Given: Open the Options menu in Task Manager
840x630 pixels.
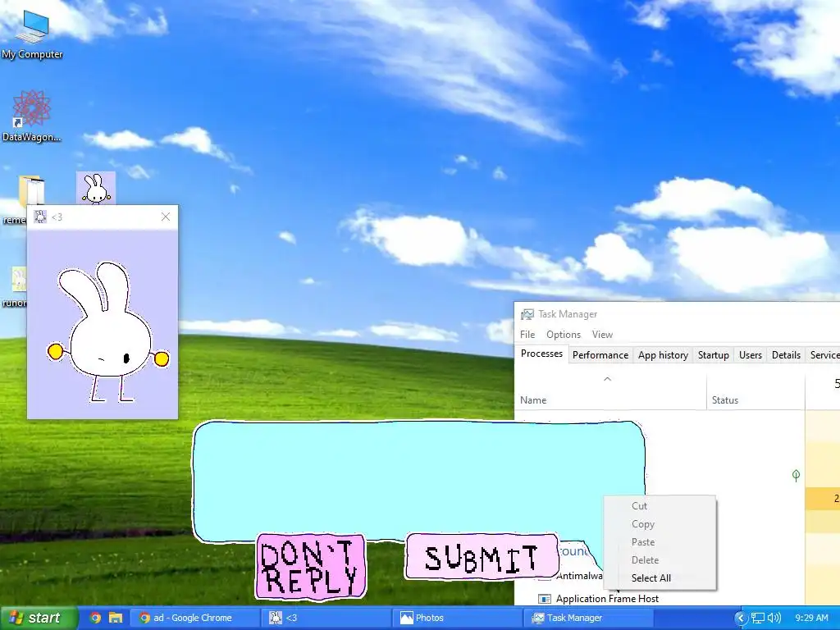Looking at the screenshot, I should click(x=564, y=335).
